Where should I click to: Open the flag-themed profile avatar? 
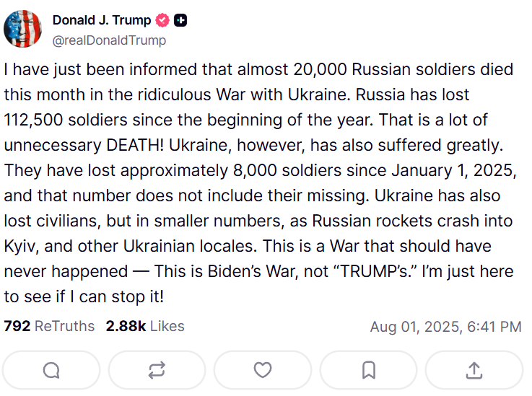click(x=23, y=29)
